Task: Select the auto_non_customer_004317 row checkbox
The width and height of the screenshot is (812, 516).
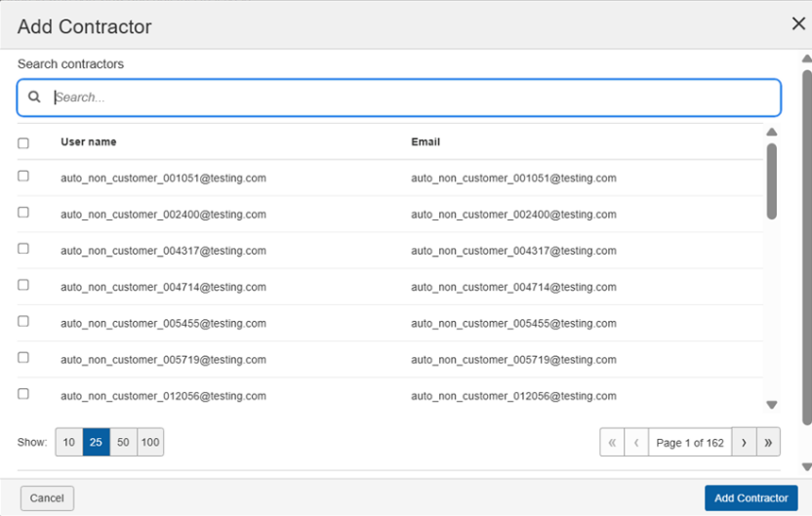Action: tap(23, 249)
